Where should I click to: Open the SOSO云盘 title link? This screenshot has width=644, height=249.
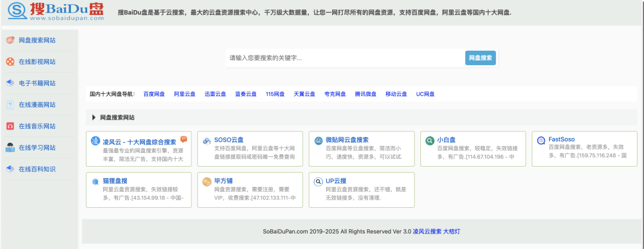click(x=229, y=140)
